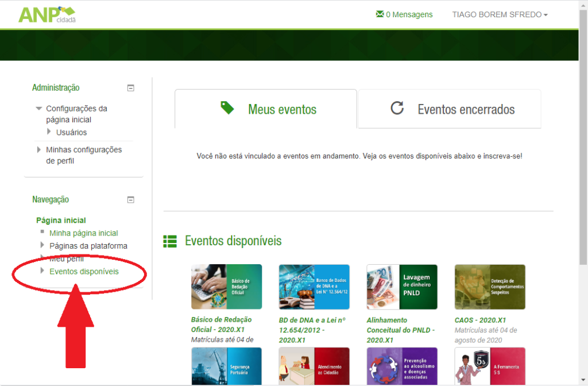The image size is (588, 386).
Task: Expand the Páginas da plataforma node
Action: [42, 246]
